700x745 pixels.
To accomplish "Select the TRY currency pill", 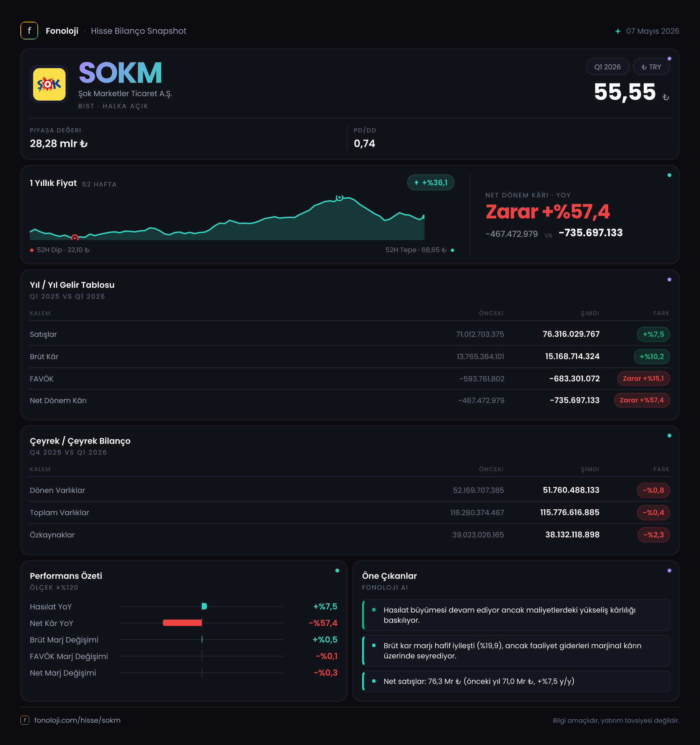I will [x=651, y=67].
